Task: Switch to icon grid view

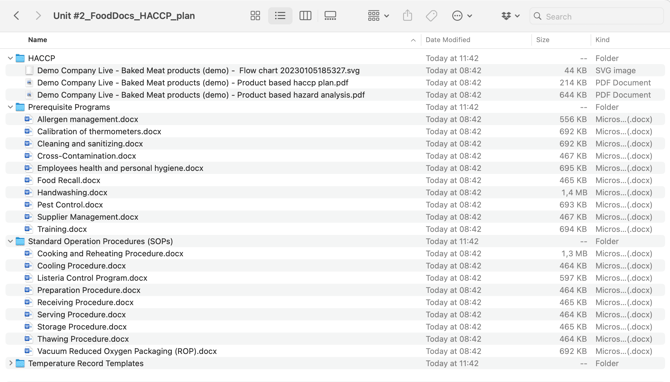Action: (255, 16)
